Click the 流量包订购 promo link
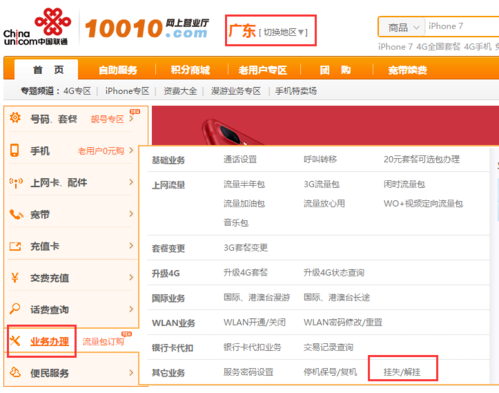 [103, 341]
